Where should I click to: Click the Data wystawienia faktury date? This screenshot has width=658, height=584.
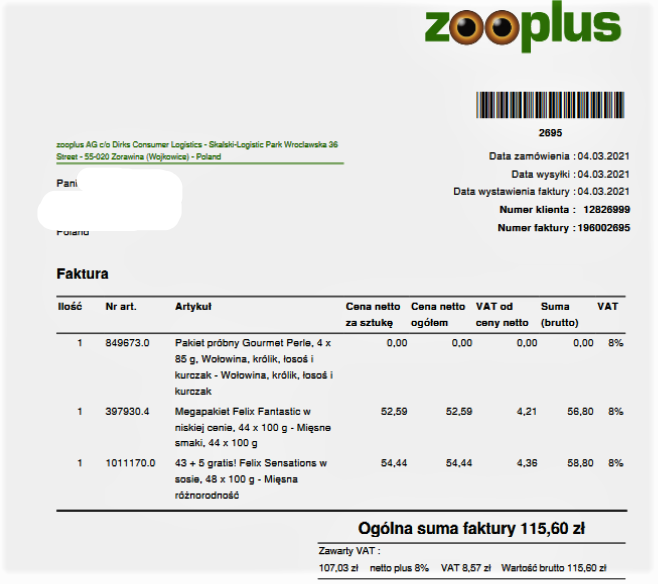coord(603,192)
